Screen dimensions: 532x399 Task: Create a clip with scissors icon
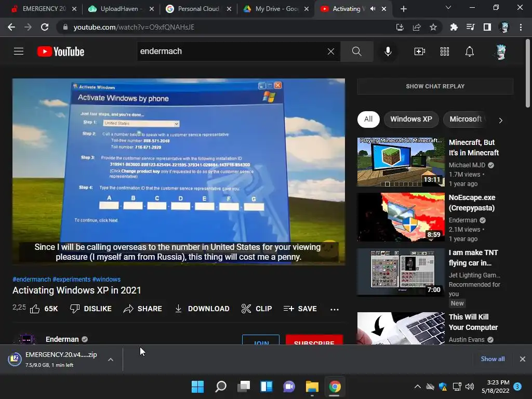(x=257, y=309)
